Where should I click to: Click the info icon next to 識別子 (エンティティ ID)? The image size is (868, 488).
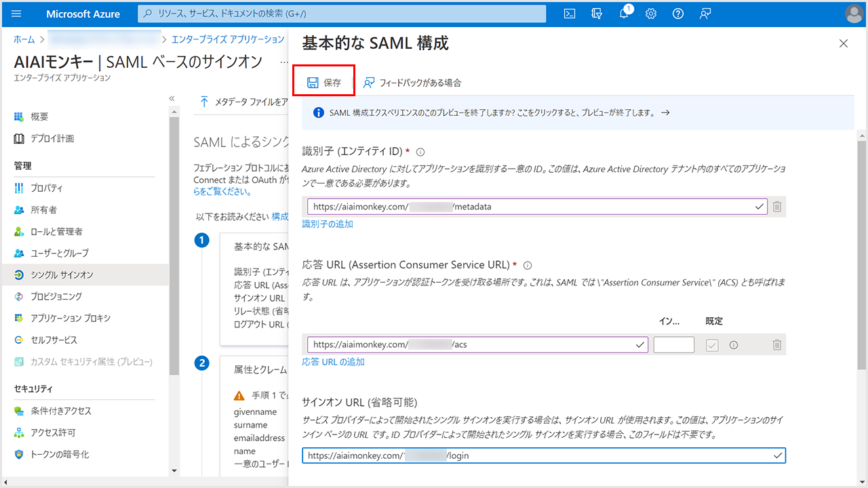[x=420, y=152]
